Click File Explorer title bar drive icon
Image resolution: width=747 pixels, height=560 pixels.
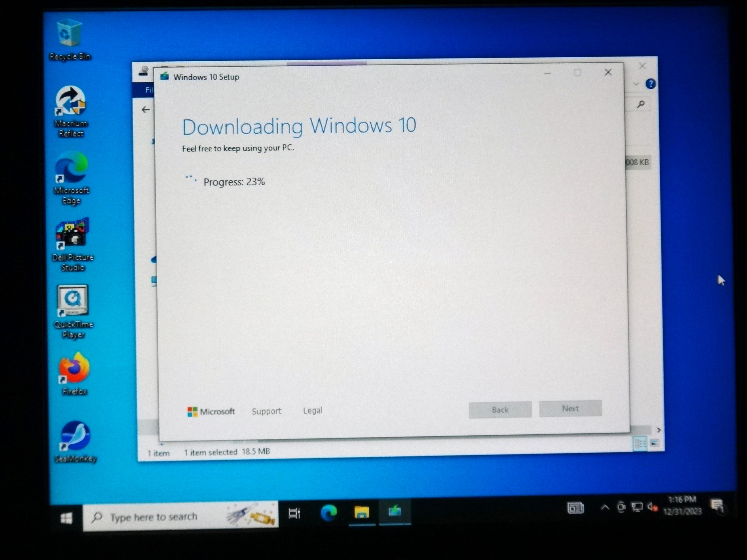[x=144, y=71]
